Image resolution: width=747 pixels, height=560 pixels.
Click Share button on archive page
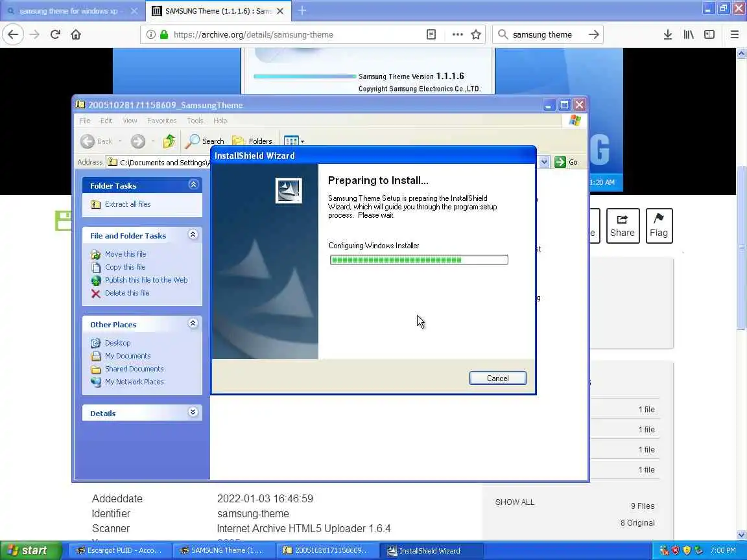[622, 226]
